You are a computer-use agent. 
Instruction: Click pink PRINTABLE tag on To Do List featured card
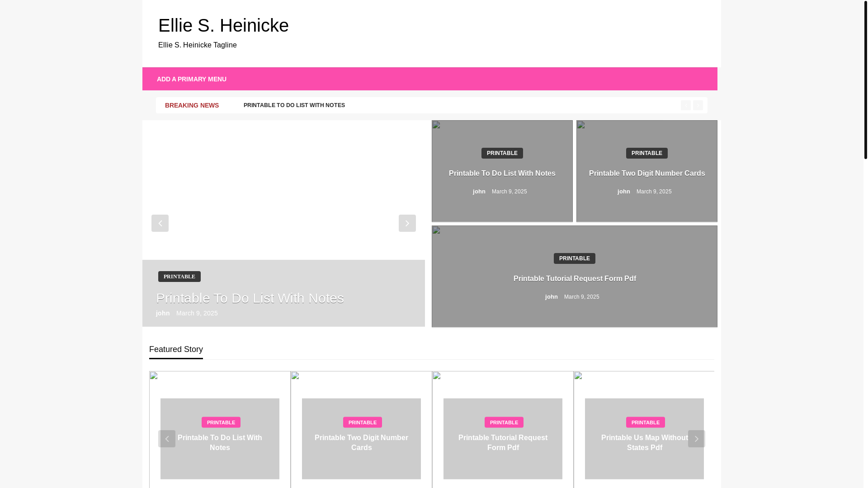221,422
